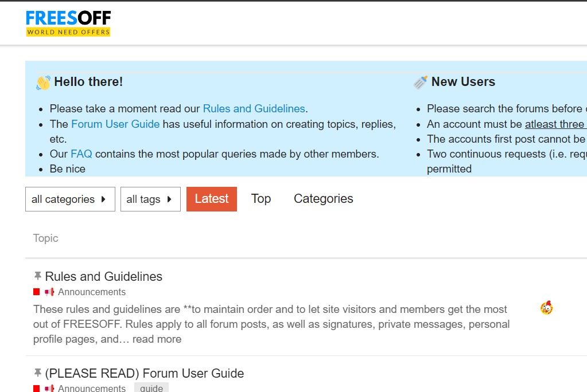Click the FREESOFF logo
587x392 pixels.
point(68,23)
